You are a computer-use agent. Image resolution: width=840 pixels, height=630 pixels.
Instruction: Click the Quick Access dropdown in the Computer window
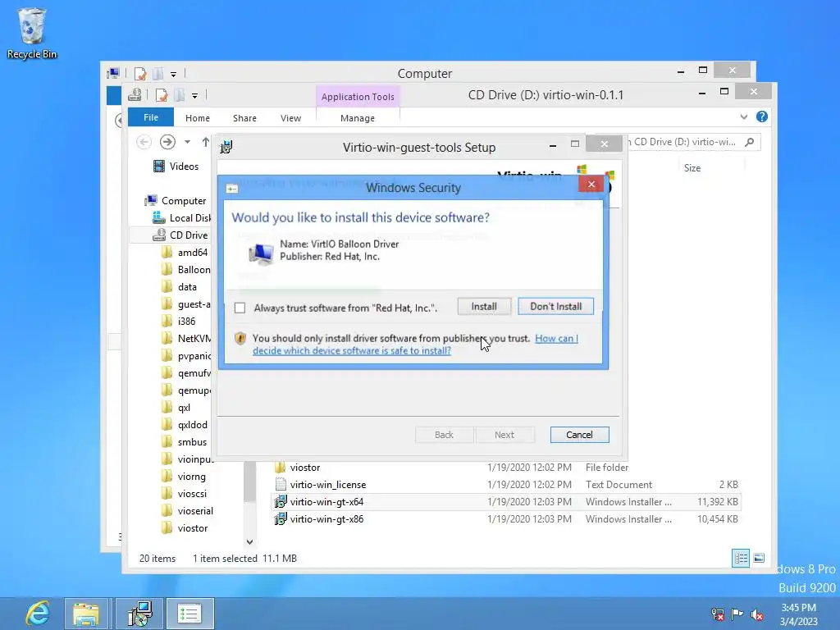pos(174,74)
